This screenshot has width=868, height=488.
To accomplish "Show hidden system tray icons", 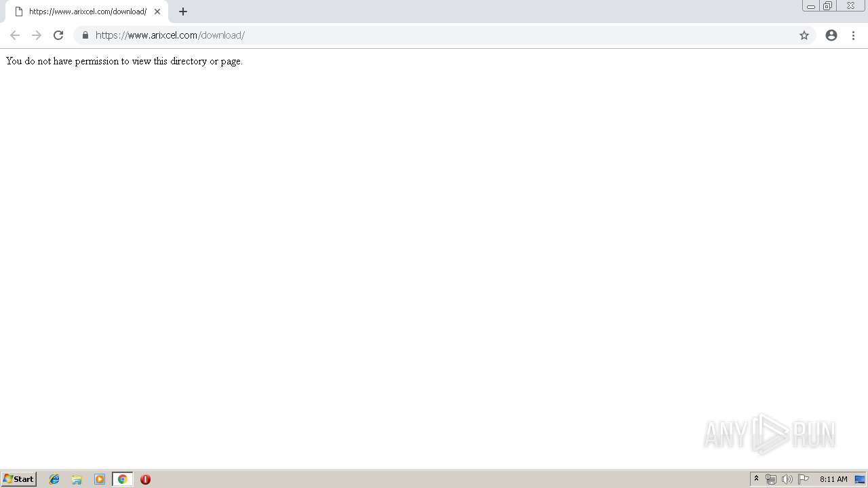I will pos(757,479).
